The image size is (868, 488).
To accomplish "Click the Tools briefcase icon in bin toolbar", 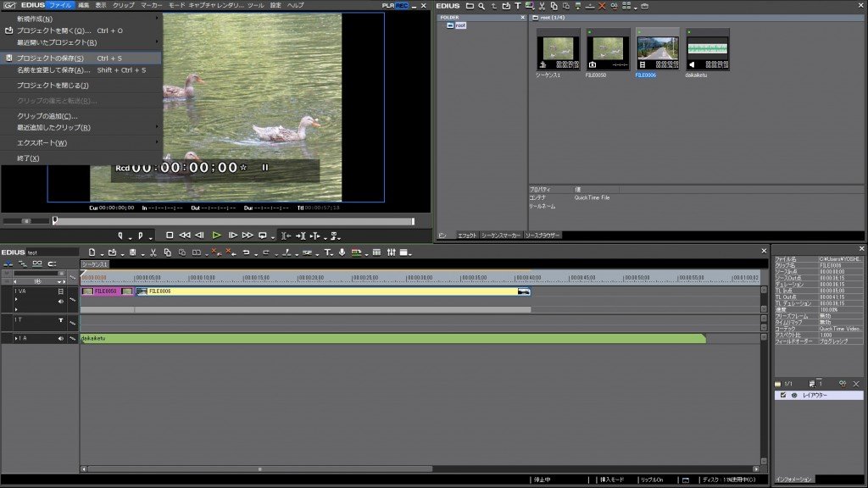I will (x=645, y=6).
